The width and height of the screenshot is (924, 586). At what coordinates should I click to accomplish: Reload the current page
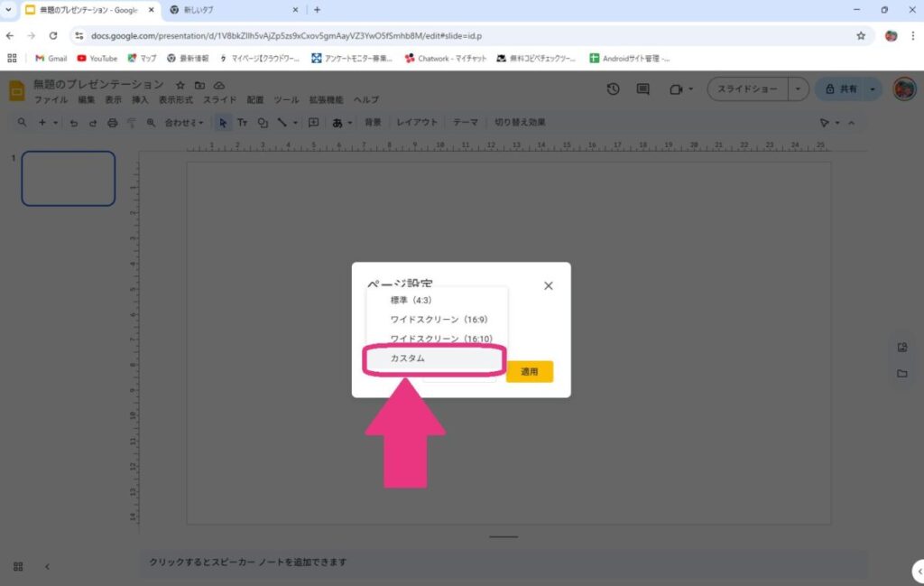point(53,36)
